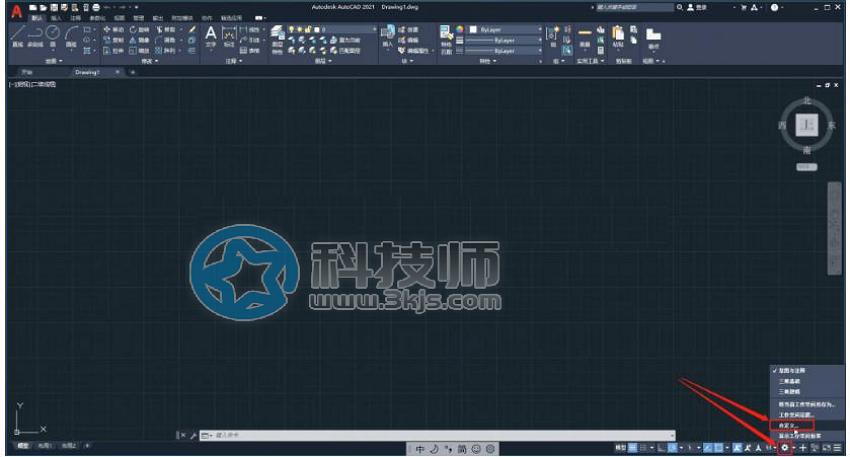The height and width of the screenshot is (457, 850).
Task: Click the Measure tool in Utilities panel
Action: pyautogui.click(x=584, y=36)
